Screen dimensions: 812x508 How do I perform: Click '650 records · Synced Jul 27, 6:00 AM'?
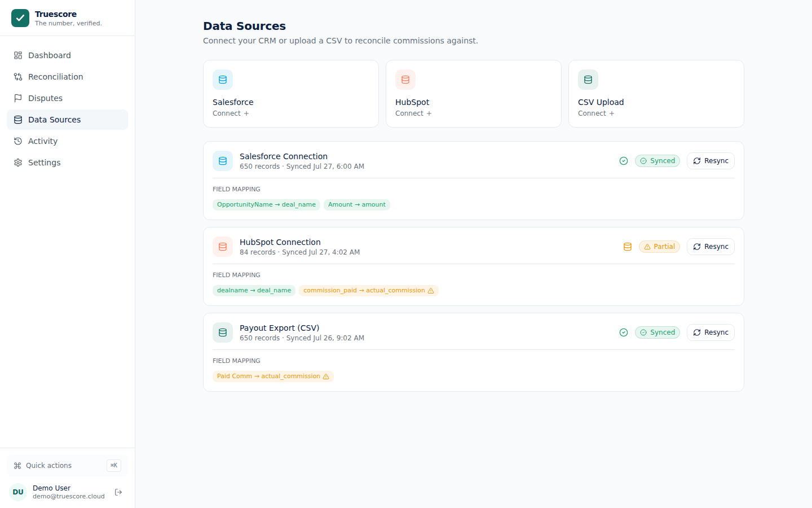coord(302,167)
